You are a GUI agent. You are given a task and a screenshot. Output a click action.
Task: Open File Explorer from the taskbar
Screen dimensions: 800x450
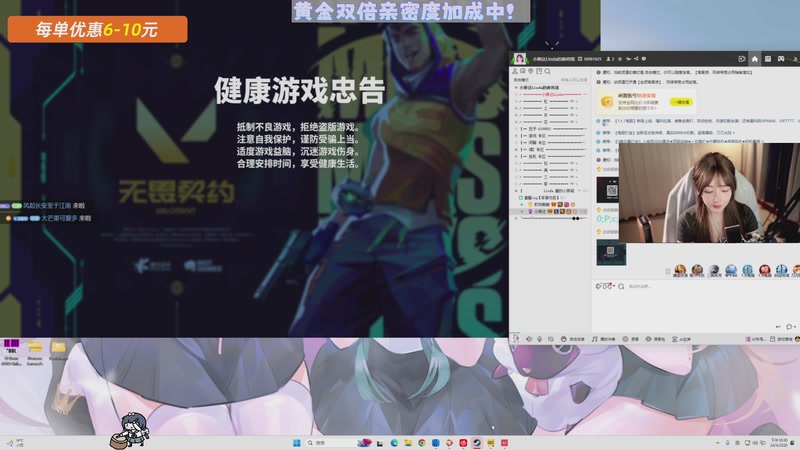[x=408, y=443]
